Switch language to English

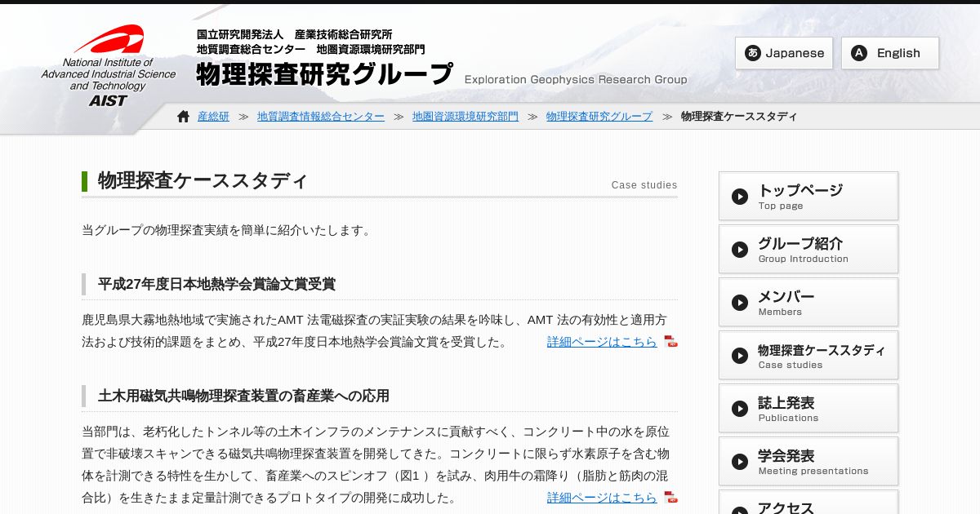click(890, 53)
